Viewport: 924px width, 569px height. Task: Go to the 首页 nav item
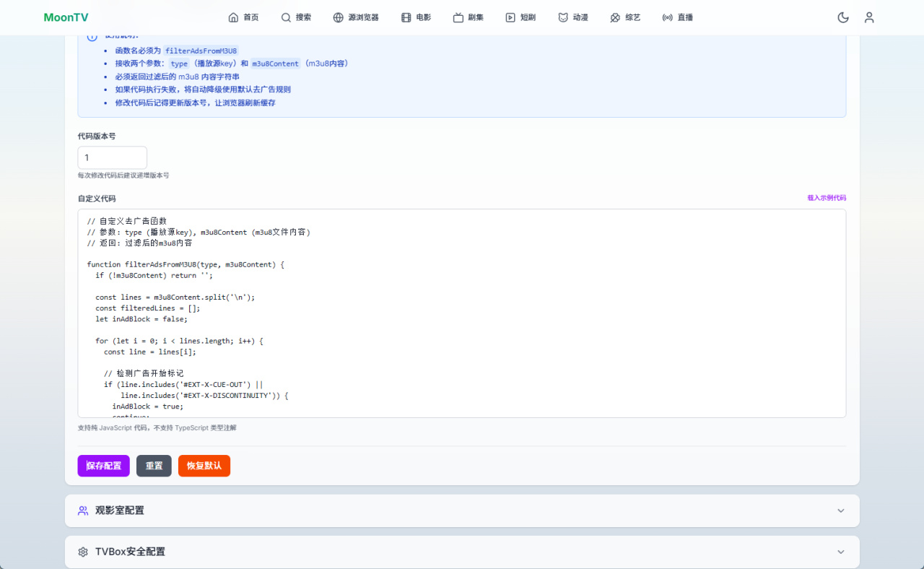(243, 17)
